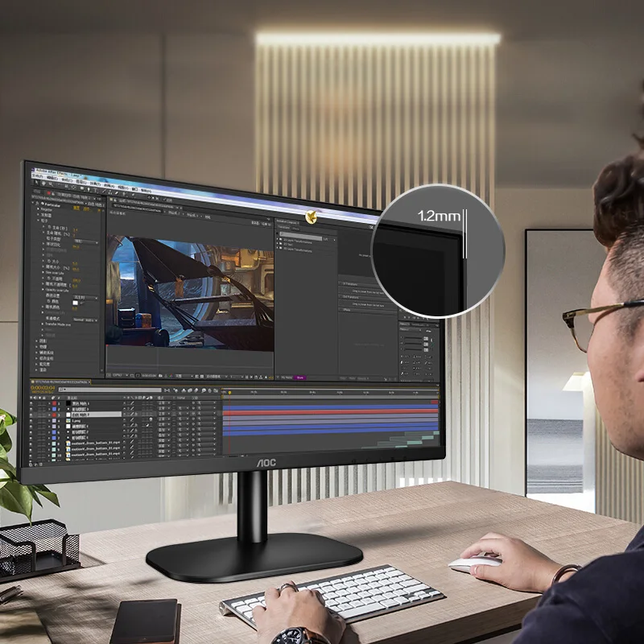Click the layer switches pane toggle at timeline bottom-left
The width and height of the screenshot is (644, 644).
[31, 464]
